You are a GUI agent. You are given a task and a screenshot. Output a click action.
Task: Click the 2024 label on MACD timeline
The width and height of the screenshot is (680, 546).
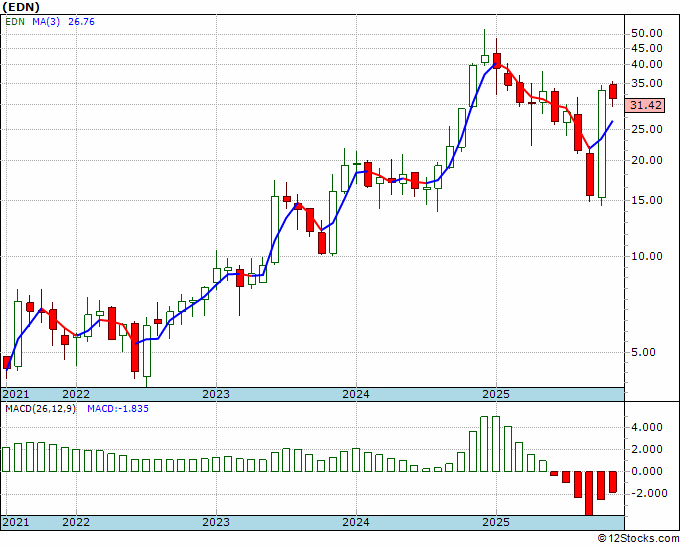click(x=356, y=522)
